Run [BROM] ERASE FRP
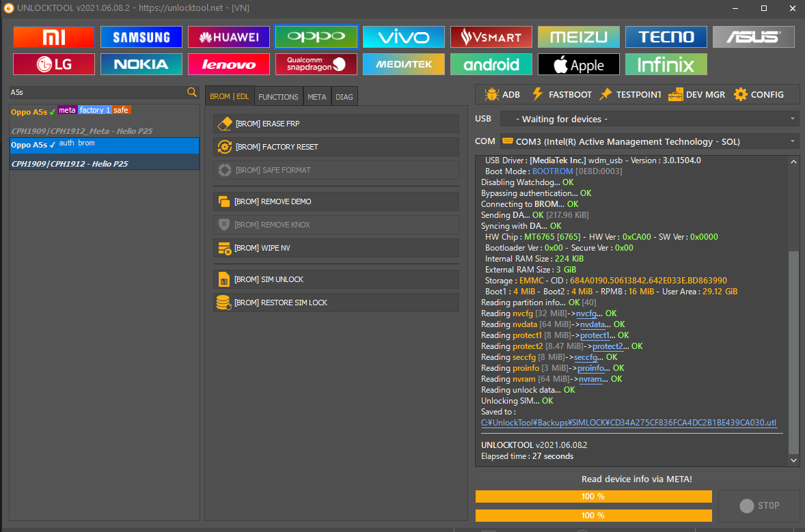 tap(336, 124)
